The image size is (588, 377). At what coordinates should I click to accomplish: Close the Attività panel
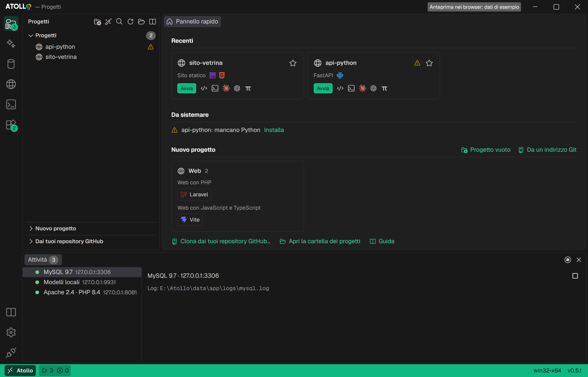pos(579,260)
